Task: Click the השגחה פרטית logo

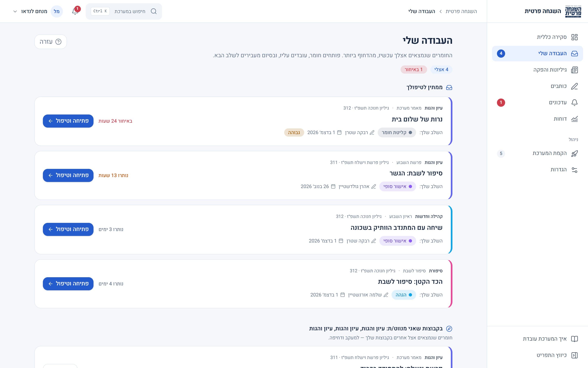Action: click(x=573, y=11)
